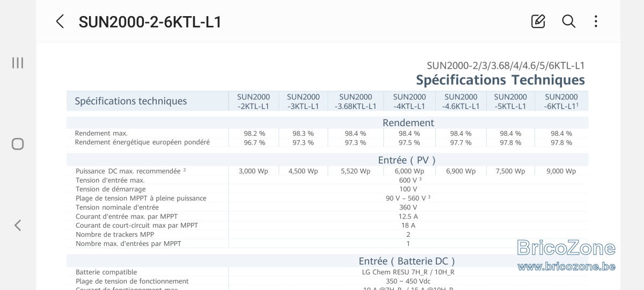Tap the Android recent apps button
The width and height of the screenshot is (644, 290).
point(18,63)
